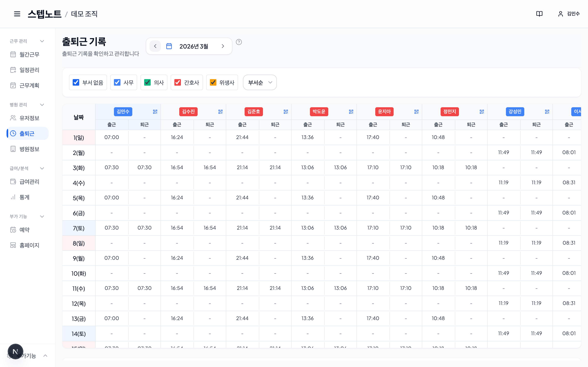This screenshot has width=588, height=367.
Task: Open the hamburger menu icon
Action: click(17, 14)
